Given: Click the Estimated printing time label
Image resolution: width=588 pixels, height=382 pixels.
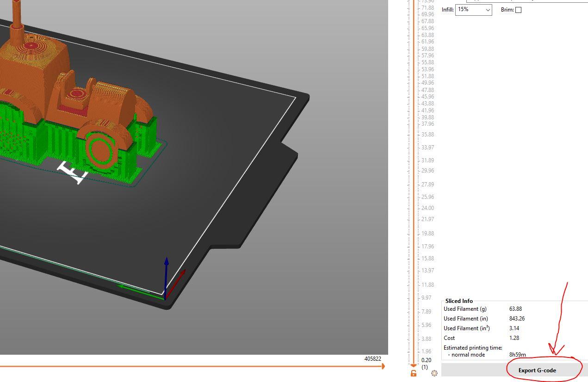Looking at the screenshot, I should (x=473, y=348).
